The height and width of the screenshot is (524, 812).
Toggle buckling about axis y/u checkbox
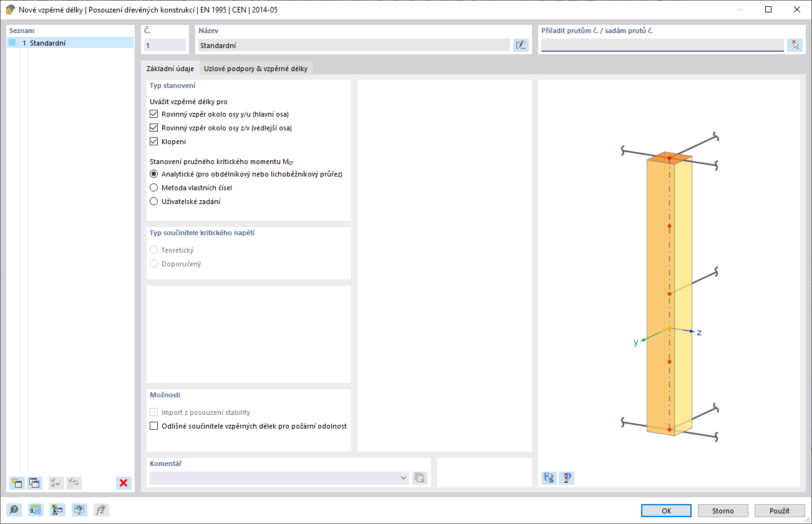(154, 114)
